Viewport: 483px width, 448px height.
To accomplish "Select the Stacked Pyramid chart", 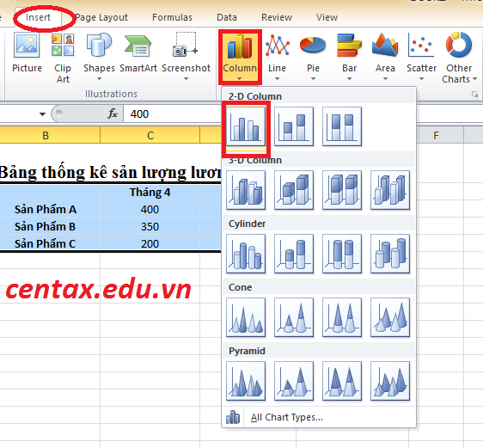I will [x=294, y=382].
